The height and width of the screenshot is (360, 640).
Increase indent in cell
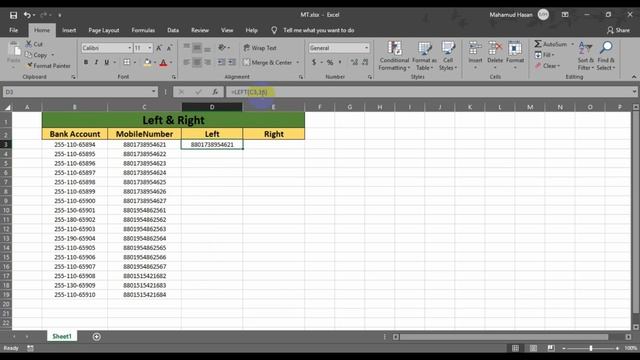click(231, 62)
